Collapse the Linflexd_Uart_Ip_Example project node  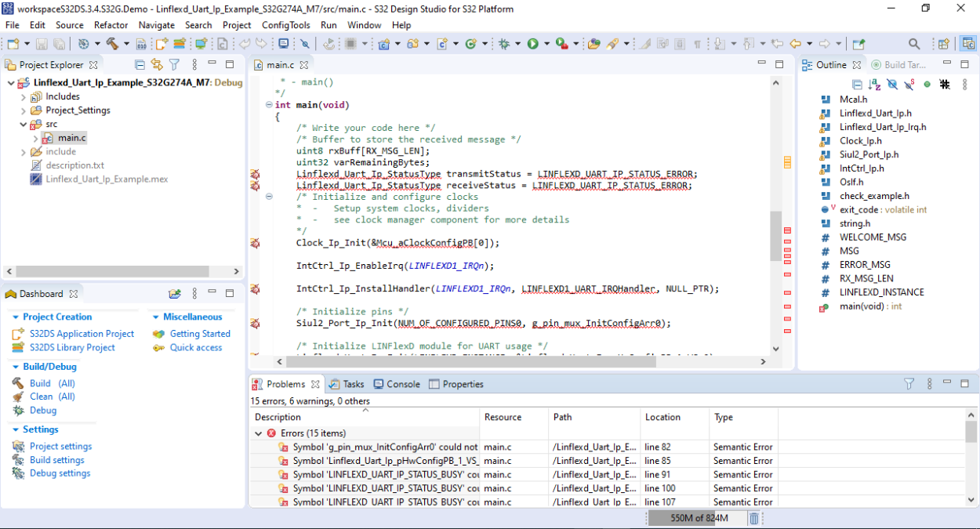tap(10, 82)
